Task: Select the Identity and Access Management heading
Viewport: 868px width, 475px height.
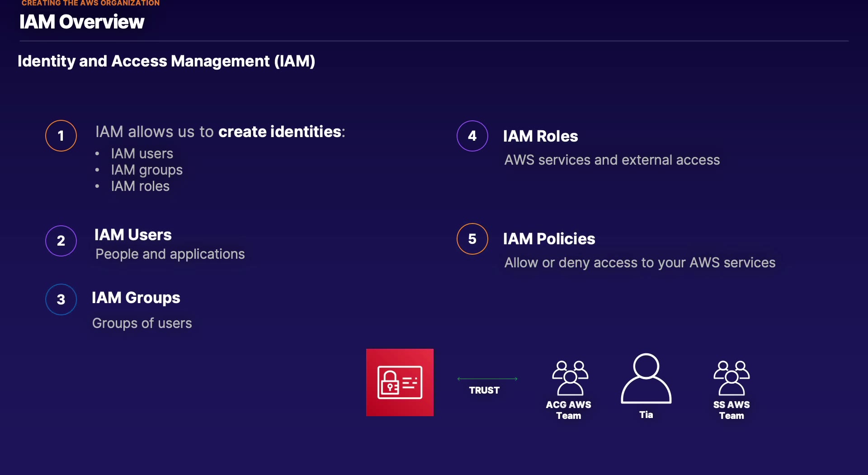Action: click(x=166, y=61)
